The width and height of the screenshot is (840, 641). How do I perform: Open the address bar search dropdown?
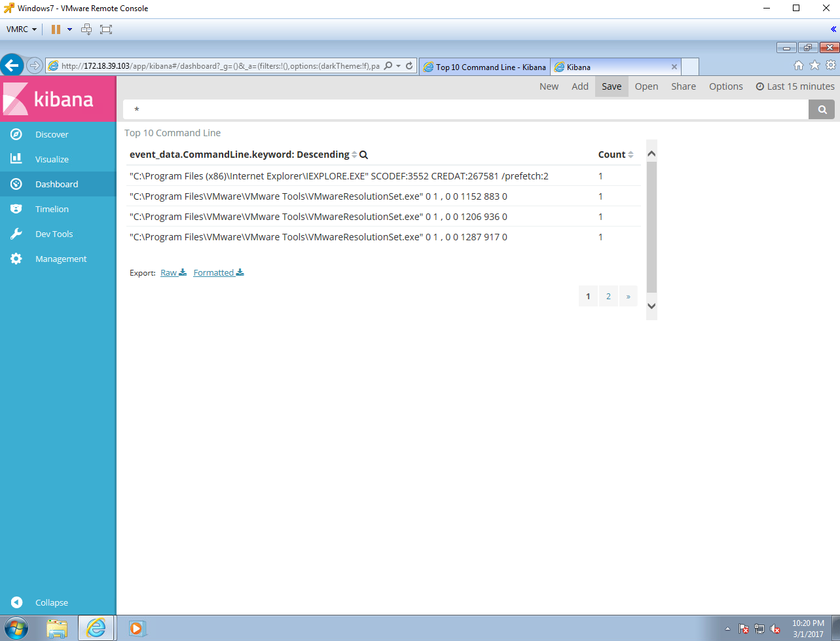(x=397, y=66)
